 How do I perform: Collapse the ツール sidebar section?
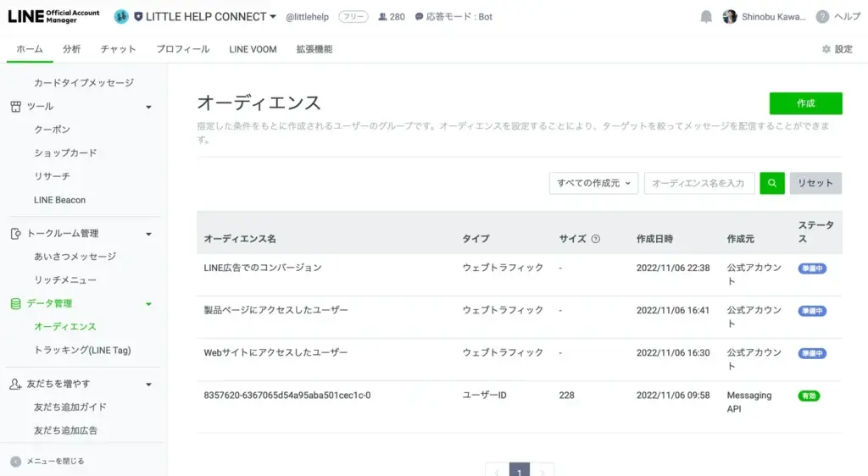tap(148, 107)
